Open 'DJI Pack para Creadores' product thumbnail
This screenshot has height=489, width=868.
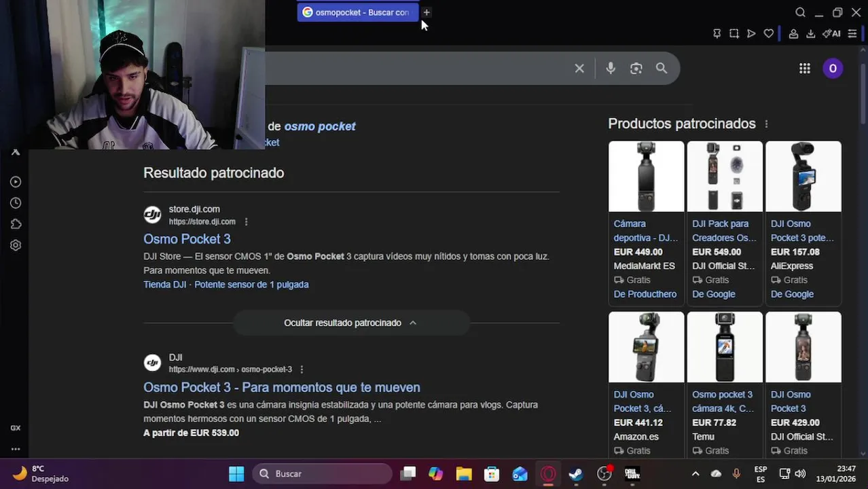pyautogui.click(x=725, y=177)
